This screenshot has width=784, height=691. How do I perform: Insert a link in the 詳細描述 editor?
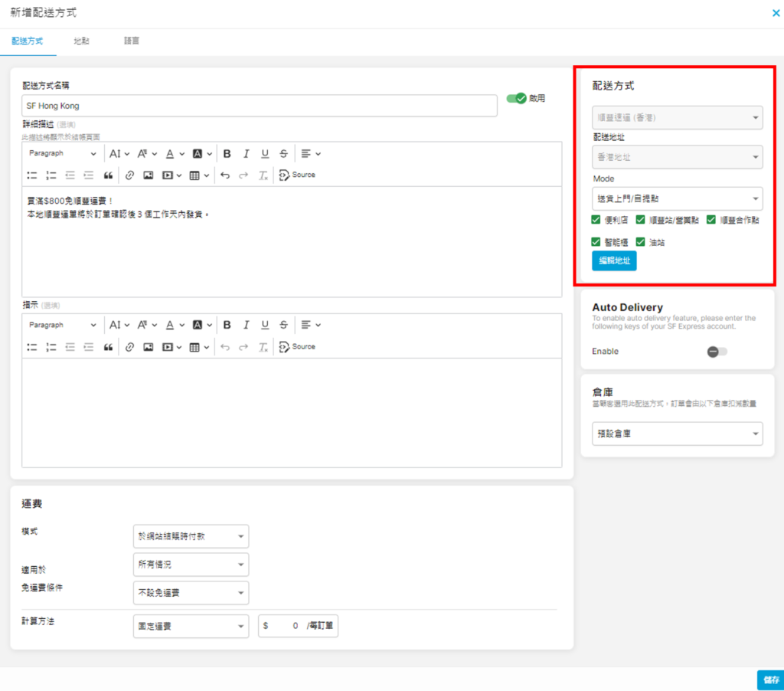(129, 175)
